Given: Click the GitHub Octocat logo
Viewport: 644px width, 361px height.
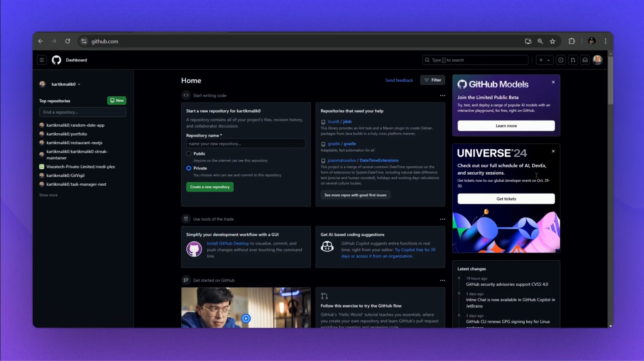Looking at the screenshot, I should (x=57, y=60).
